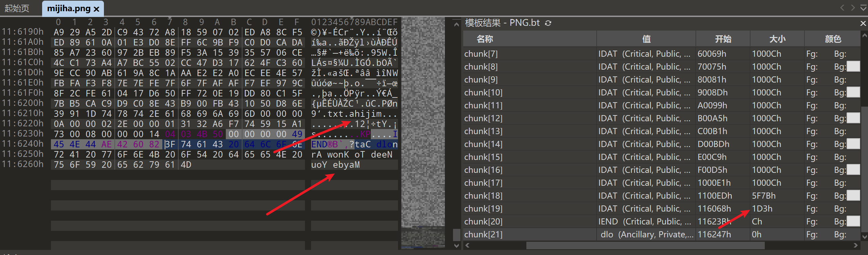Show next tabs with right arrow

click(x=853, y=8)
